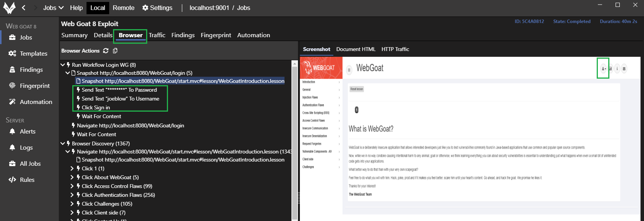Switch to the Local tab

click(98, 8)
